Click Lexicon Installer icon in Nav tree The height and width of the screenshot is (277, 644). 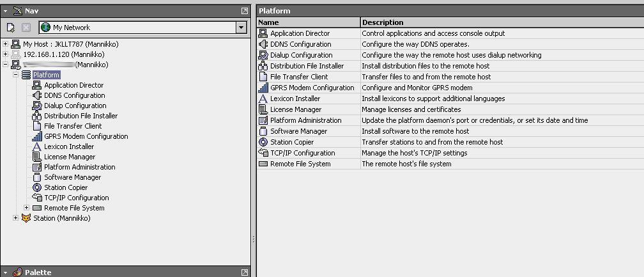(36, 146)
